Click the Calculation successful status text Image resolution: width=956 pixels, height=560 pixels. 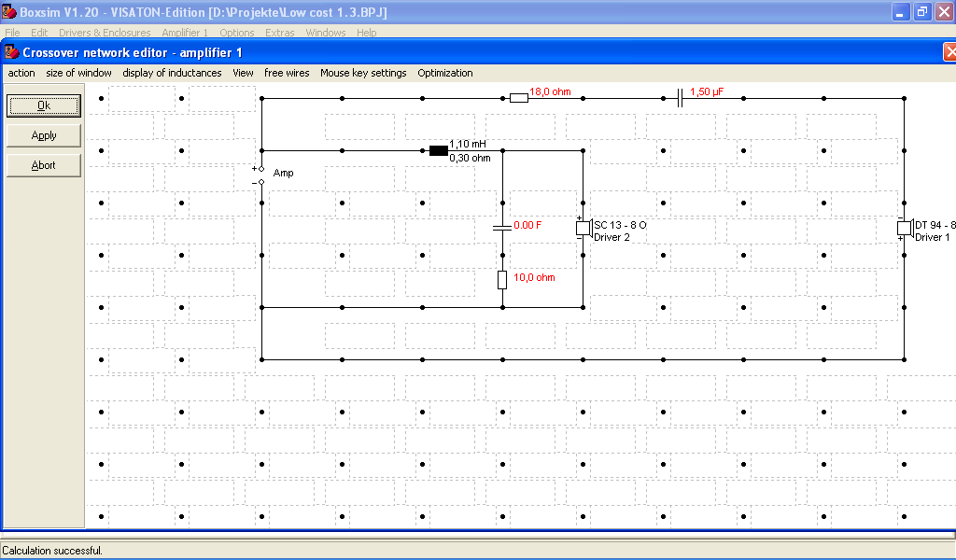(x=52, y=551)
